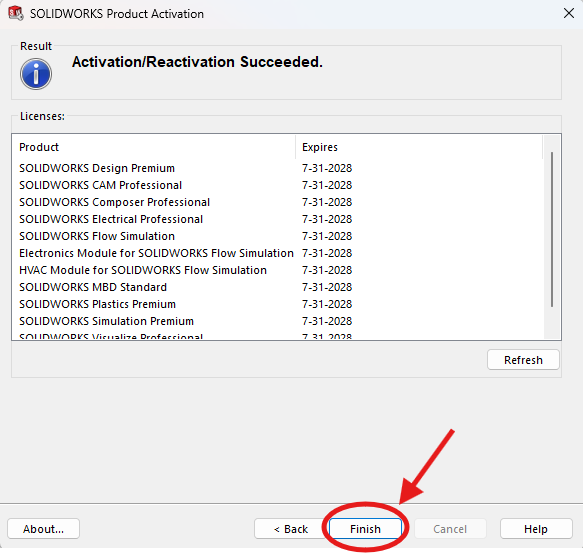Select SOLIDWORKS Electrical Professional row

point(278,219)
